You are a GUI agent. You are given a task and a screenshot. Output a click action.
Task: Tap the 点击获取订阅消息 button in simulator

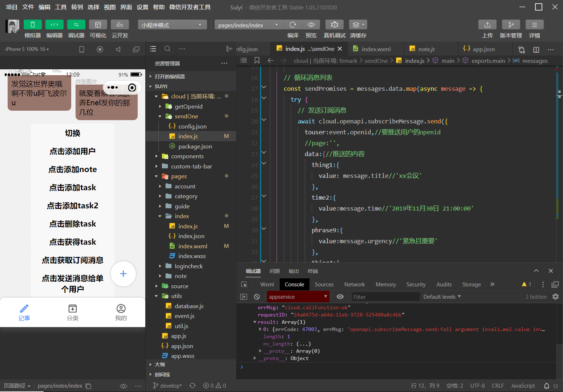(x=73, y=260)
